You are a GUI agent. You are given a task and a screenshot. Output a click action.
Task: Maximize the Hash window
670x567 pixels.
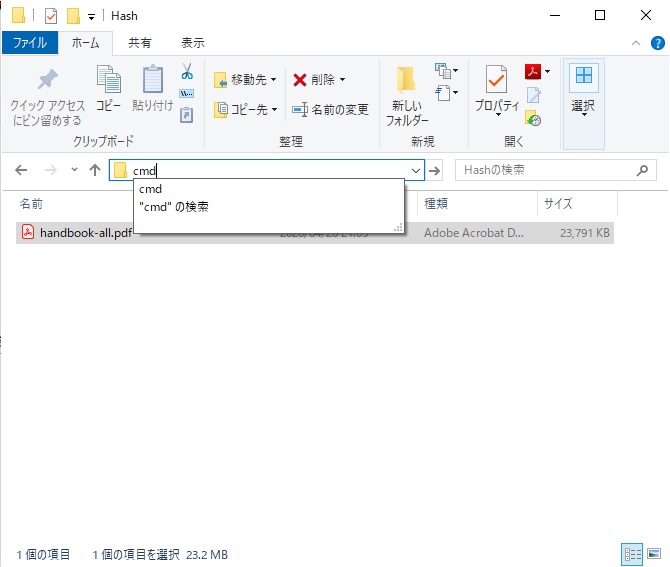(600, 15)
